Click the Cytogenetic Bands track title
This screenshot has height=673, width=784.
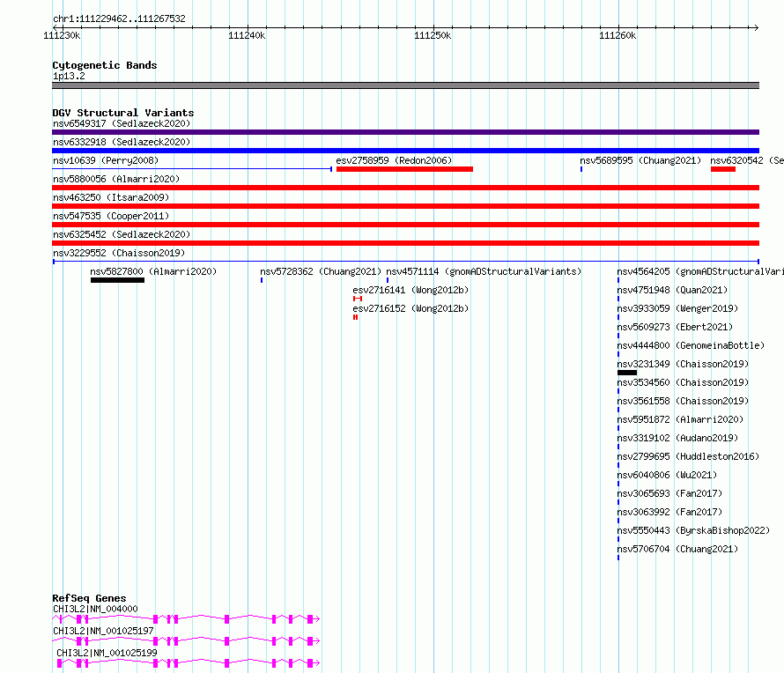[105, 65]
